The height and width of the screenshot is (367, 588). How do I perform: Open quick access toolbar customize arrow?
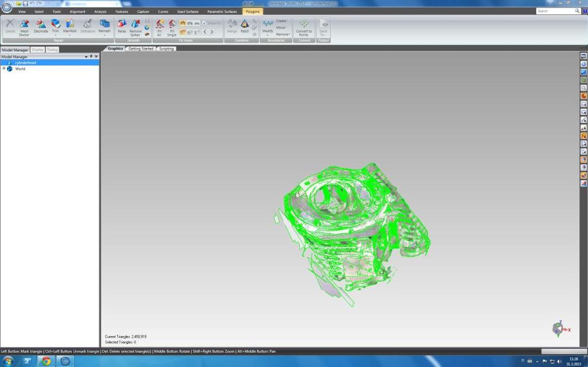click(48, 3)
